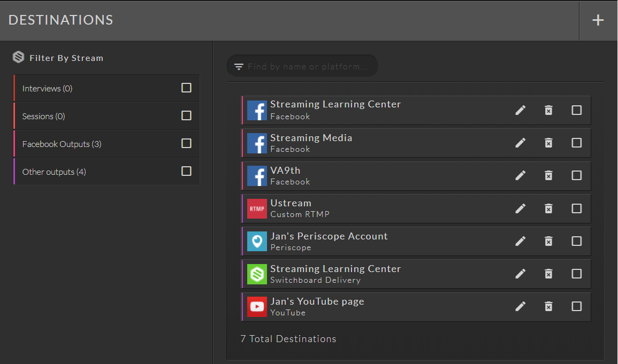Image resolution: width=618 pixels, height=364 pixels.
Task: Delete Streaming Learning Center Facebook destination
Action: 548,110
